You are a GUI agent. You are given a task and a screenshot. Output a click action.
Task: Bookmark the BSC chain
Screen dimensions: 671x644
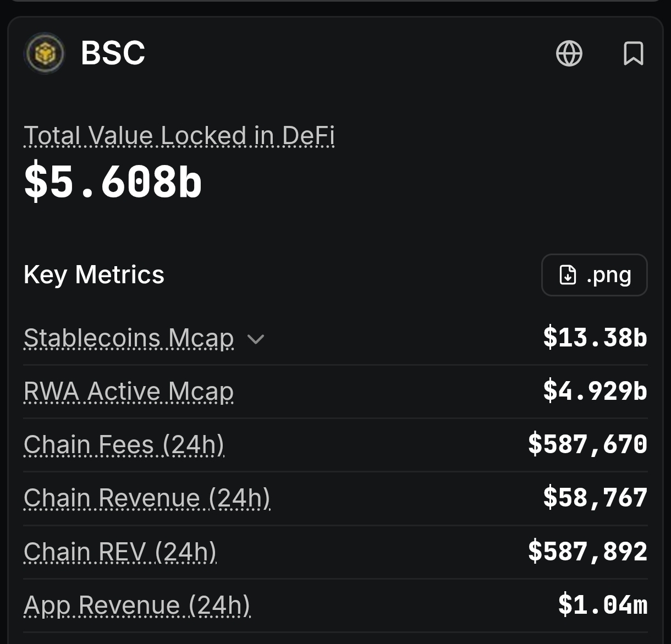pos(634,53)
